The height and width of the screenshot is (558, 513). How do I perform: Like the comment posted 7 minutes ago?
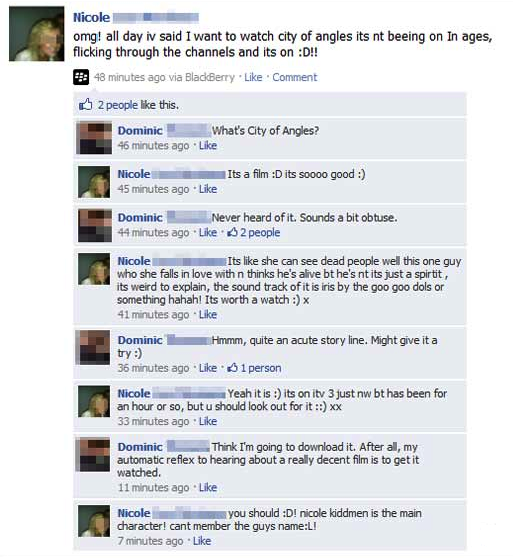click(x=202, y=541)
